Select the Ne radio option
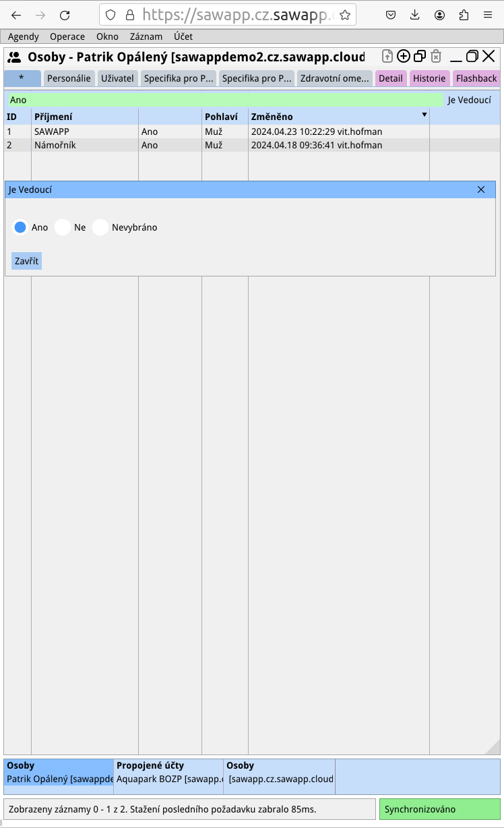 click(x=63, y=227)
